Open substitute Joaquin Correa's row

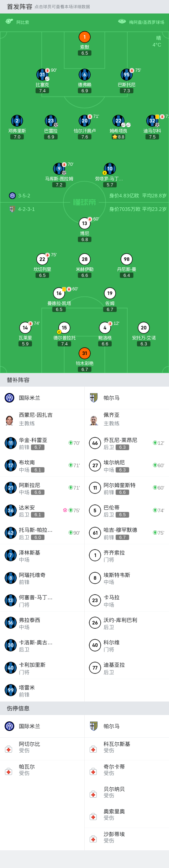point(42,443)
